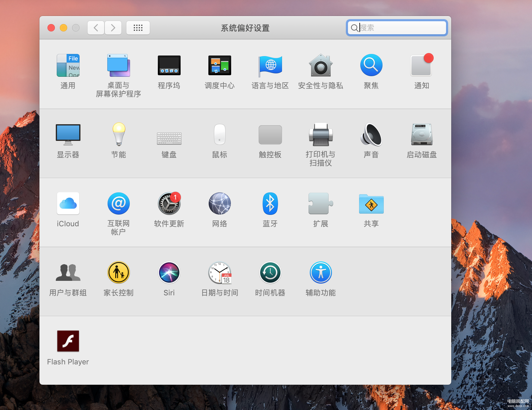Image resolution: width=532 pixels, height=410 pixels.
Task: Open 节能 light bulb icon
Action: pos(119,134)
